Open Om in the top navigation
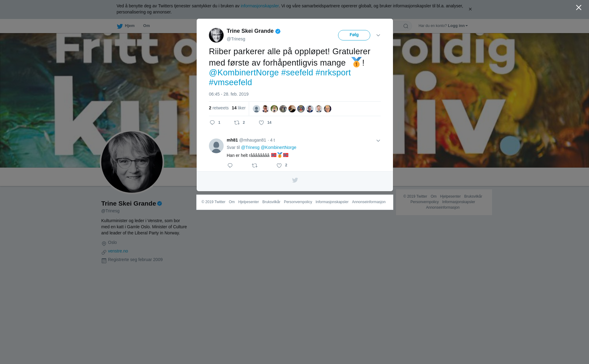 click(147, 26)
